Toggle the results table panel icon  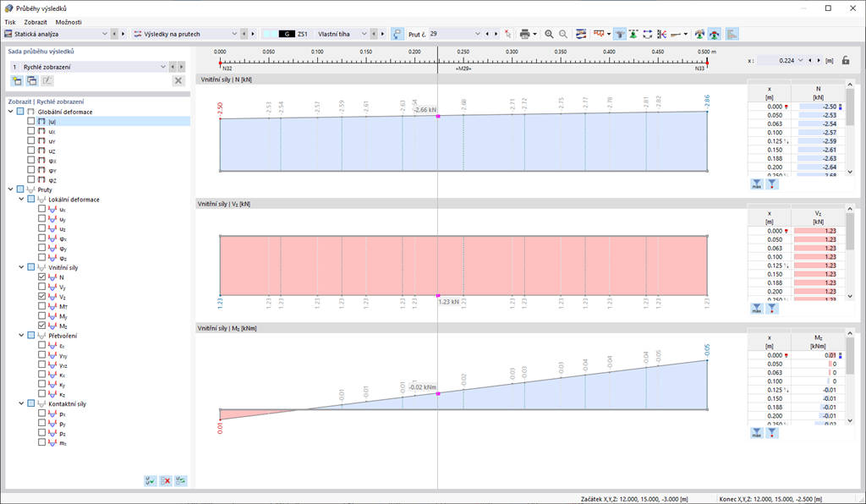[x=732, y=34]
